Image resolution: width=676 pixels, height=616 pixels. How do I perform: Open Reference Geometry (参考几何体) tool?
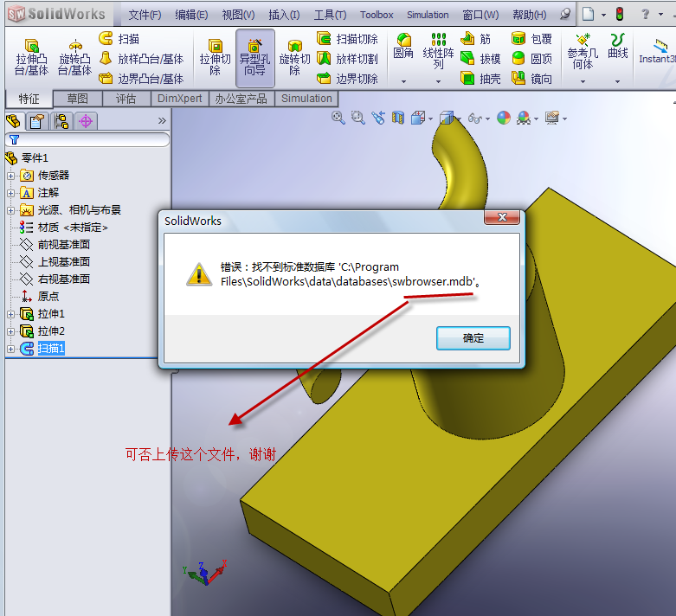tap(583, 51)
